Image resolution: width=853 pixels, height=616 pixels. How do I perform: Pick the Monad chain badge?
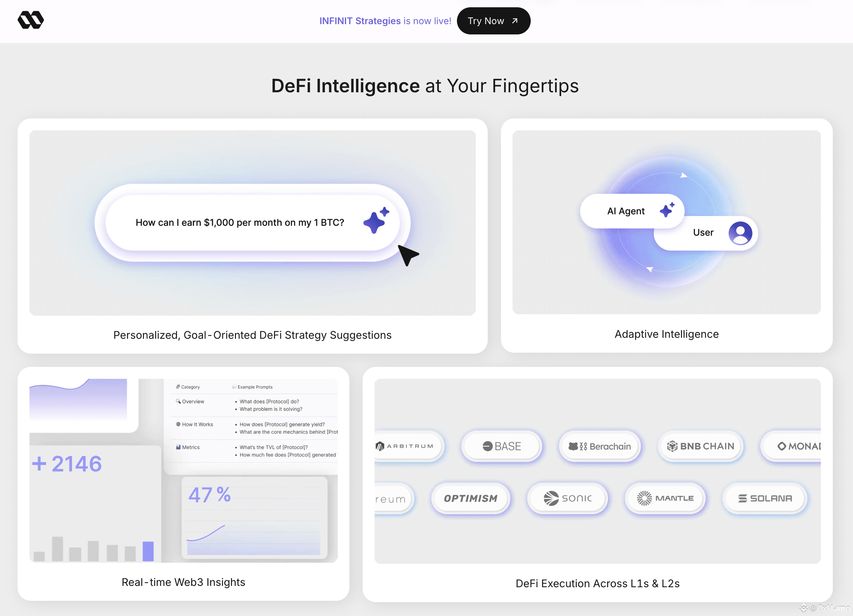tap(797, 446)
